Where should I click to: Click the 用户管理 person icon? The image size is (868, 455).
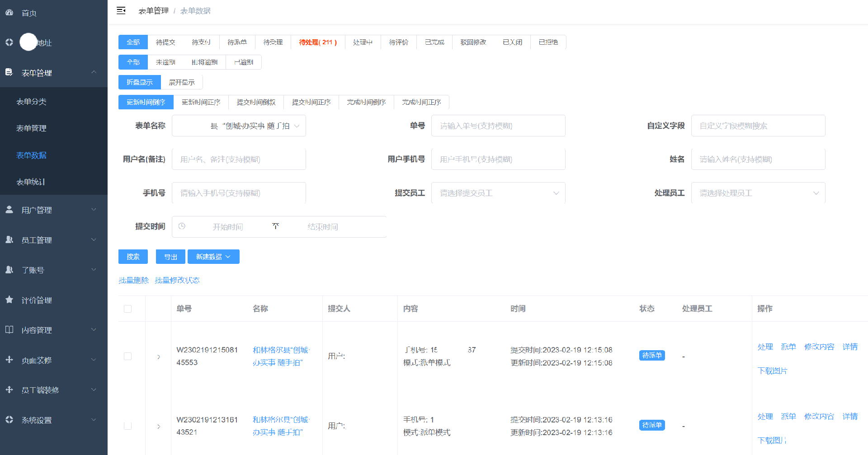pos(9,210)
